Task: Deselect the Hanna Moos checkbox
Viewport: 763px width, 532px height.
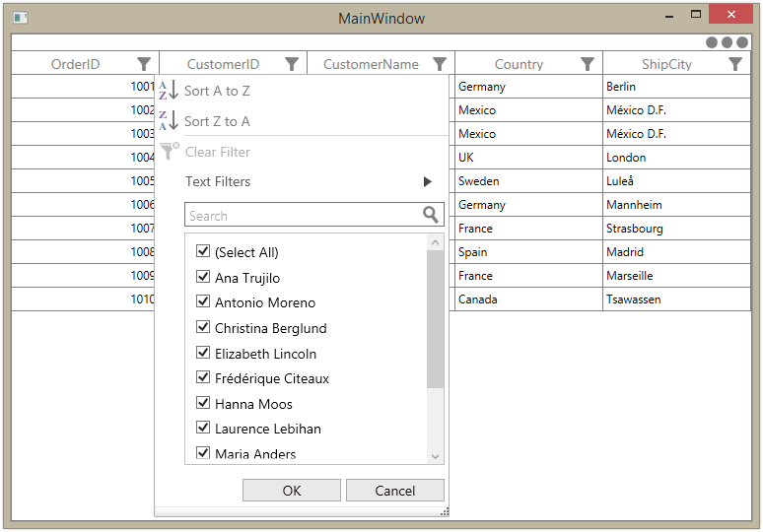Action: tap(204, 403)
